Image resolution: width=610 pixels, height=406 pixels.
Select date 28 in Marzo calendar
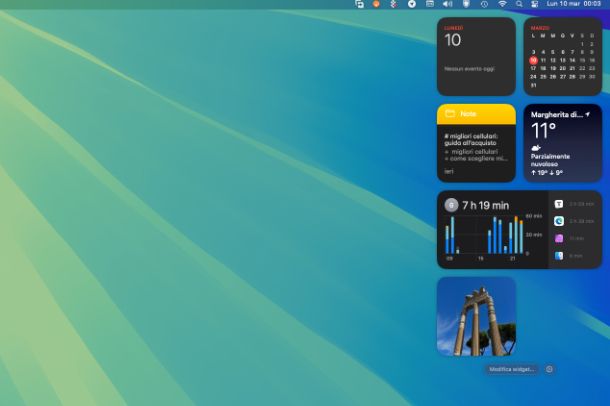(572, 77)
